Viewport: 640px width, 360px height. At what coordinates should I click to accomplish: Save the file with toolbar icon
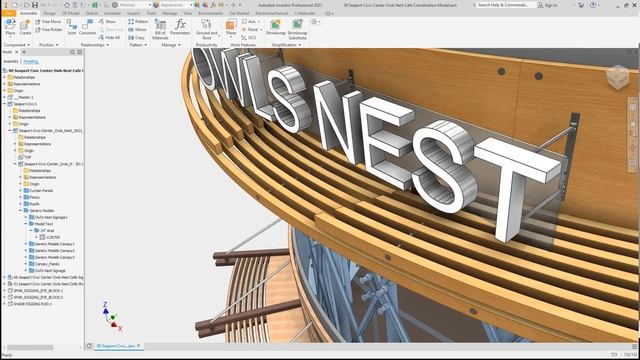tap(35, 5)
